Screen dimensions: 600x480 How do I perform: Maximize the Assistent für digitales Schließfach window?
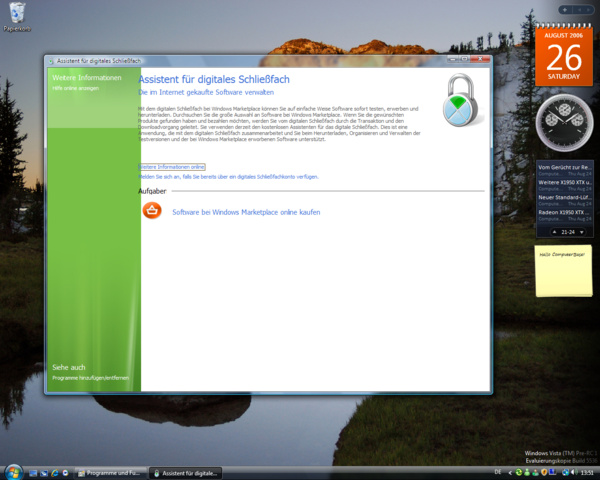(464, 59)
